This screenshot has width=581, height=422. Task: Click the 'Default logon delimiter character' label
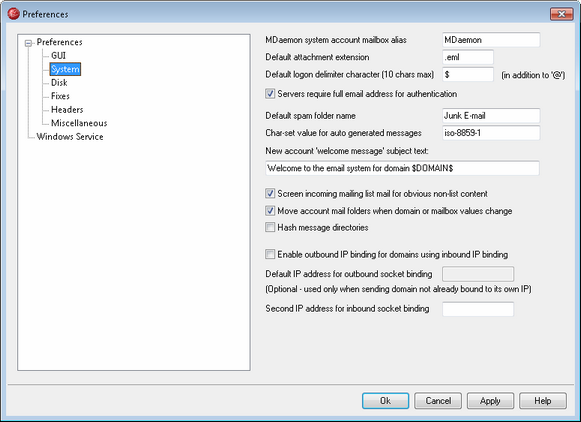(x=349, y=74)
